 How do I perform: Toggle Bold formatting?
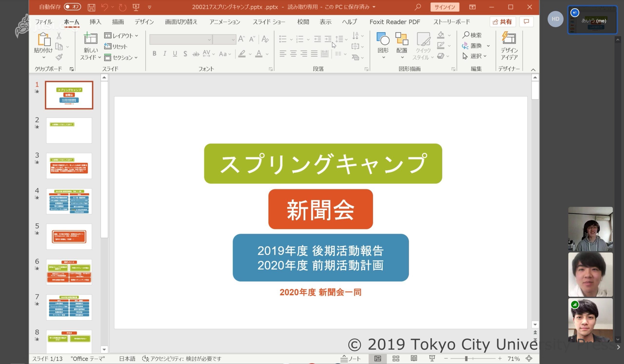tap(154, 53)
